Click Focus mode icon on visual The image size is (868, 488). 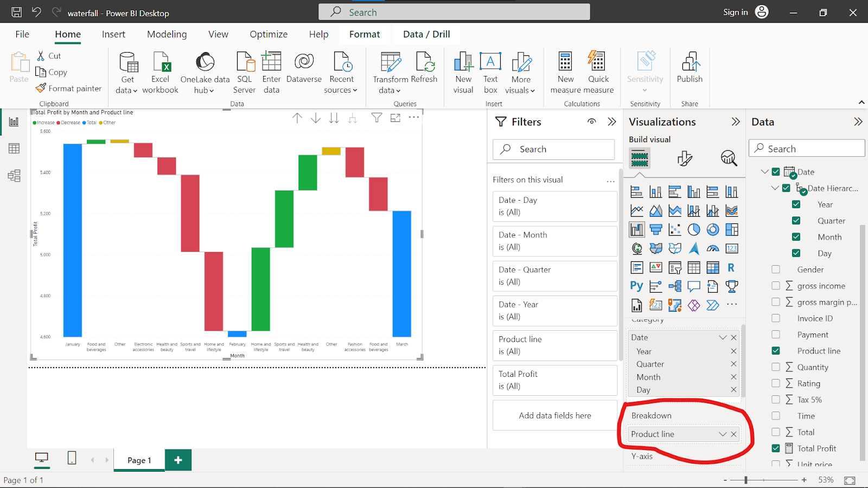pos(395,118)
